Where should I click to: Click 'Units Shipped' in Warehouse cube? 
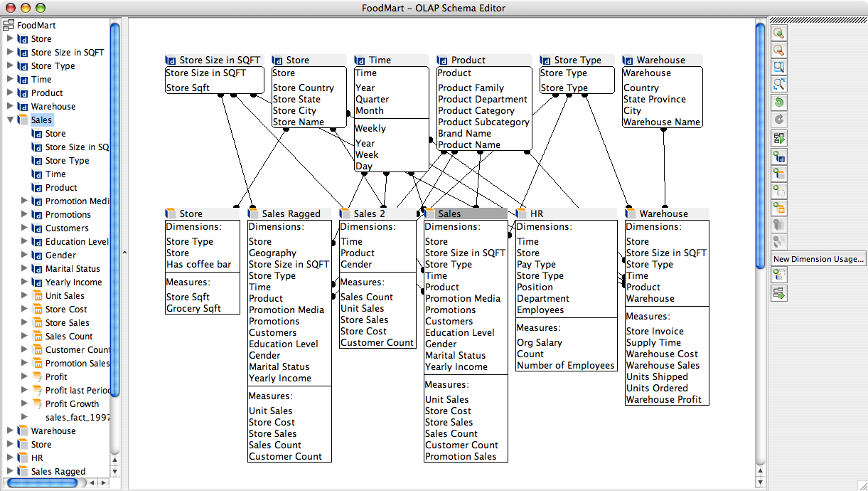tap(657, 377)
